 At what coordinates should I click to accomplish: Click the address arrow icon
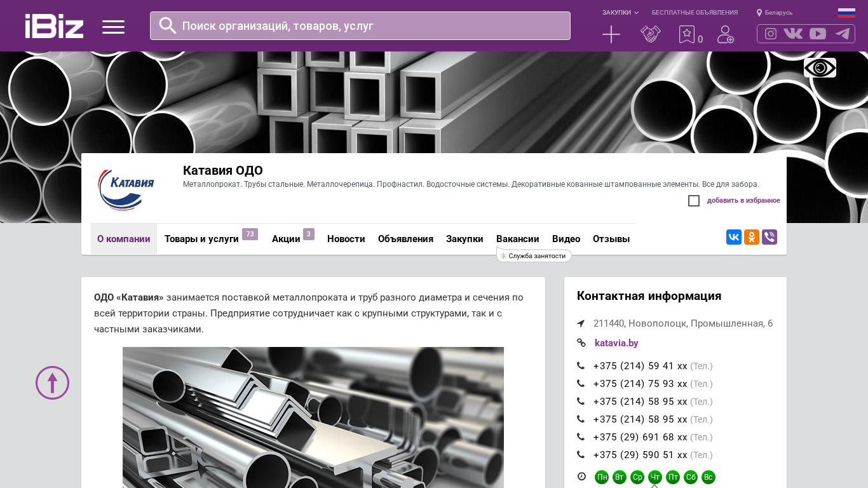(x=581, y=323)
